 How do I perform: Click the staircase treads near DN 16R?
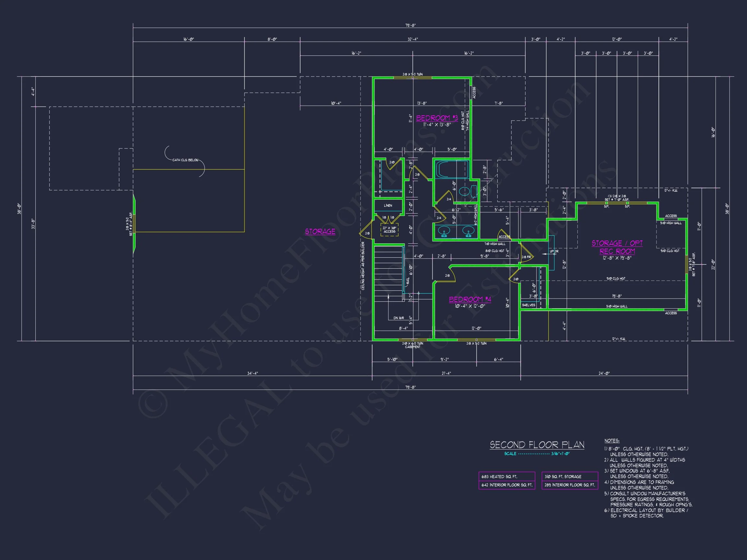pos(388,274)
